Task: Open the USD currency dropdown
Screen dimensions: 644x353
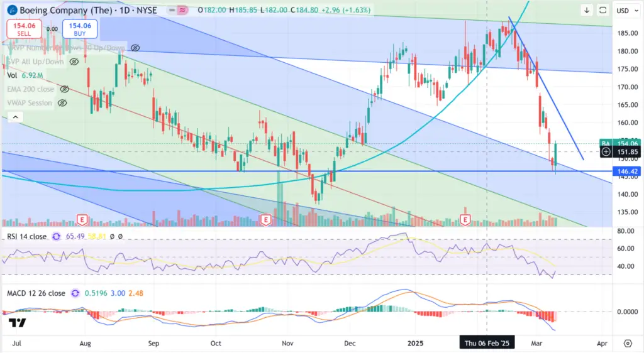Action: [627, 11]
